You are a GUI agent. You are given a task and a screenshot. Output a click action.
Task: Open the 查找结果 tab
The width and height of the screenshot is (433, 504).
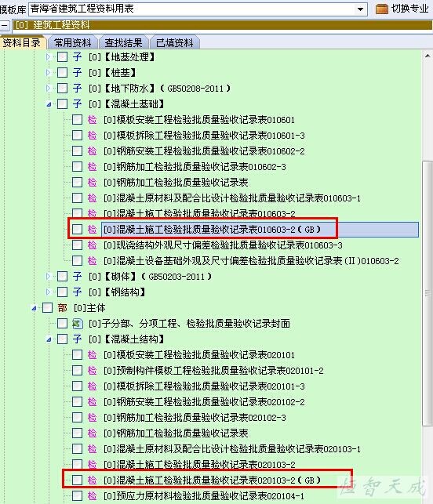tap(123, 43)
